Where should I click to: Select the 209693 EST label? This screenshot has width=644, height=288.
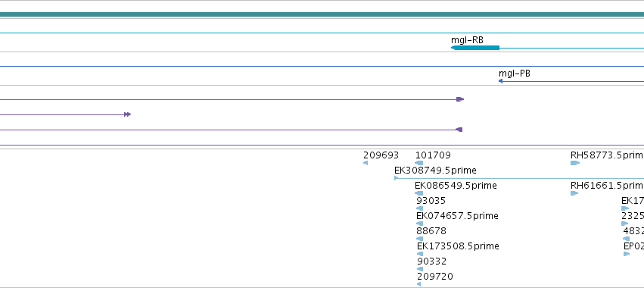tap(381, 155)
